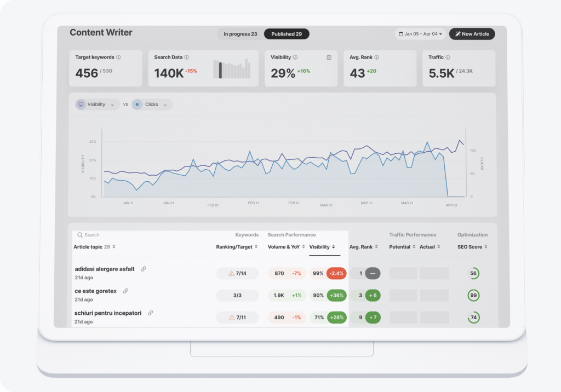The height and width of the screenshot is (392, 561).
Task: Open the Jan 05 - Apr 04 date picker
Action: pos(421,34)
